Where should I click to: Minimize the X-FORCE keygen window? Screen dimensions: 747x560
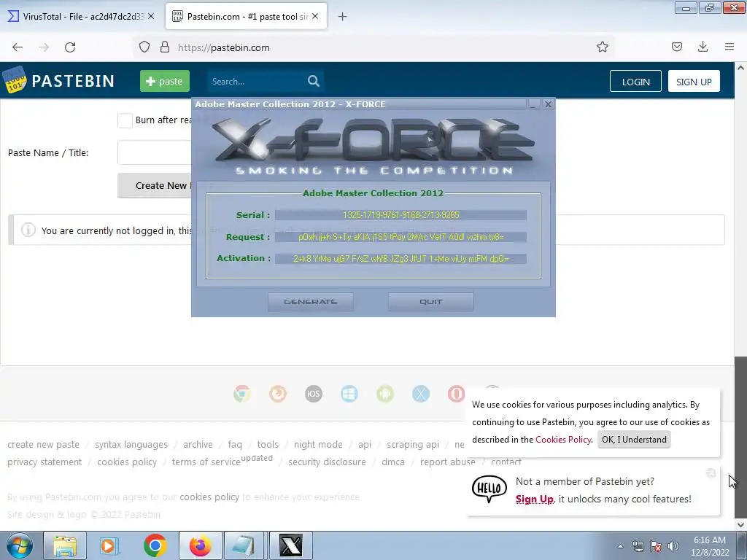533,104
